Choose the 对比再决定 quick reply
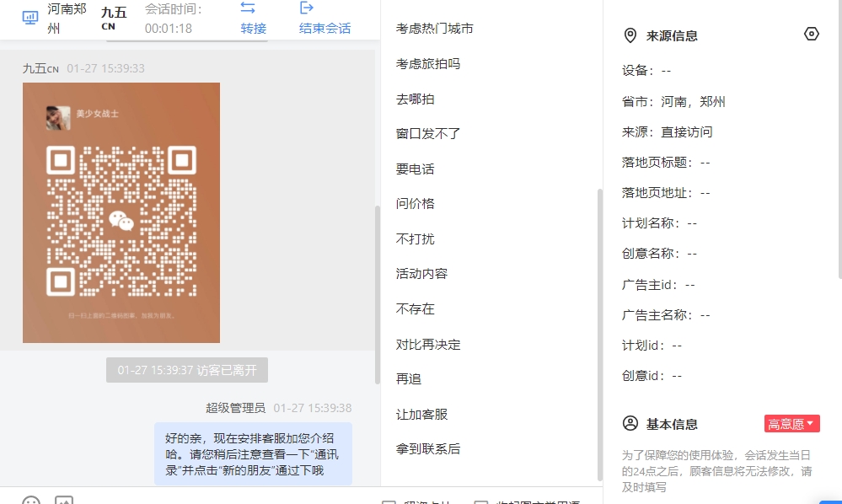The image size is (842, 504). [x=428, y=345]
